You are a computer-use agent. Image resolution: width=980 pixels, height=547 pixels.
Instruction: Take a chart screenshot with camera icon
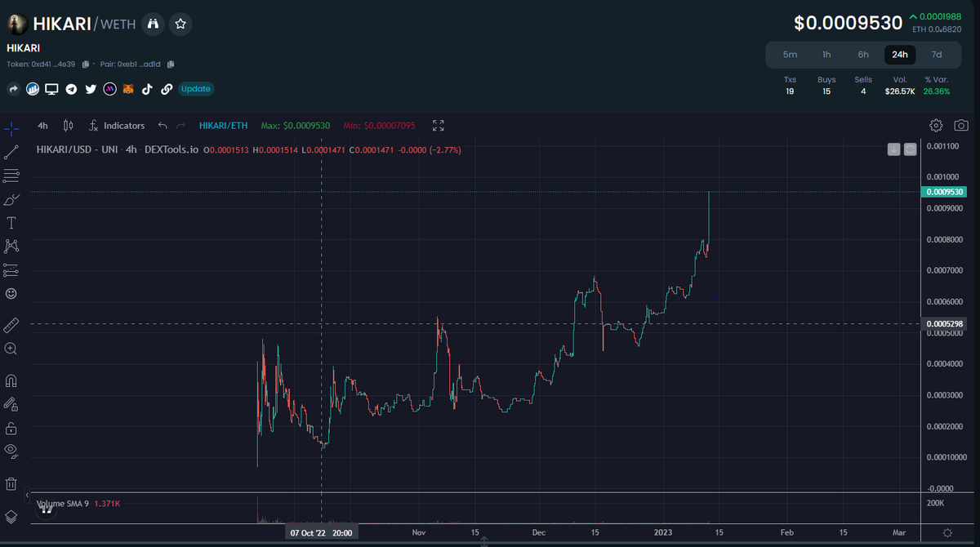pos(961,125)
